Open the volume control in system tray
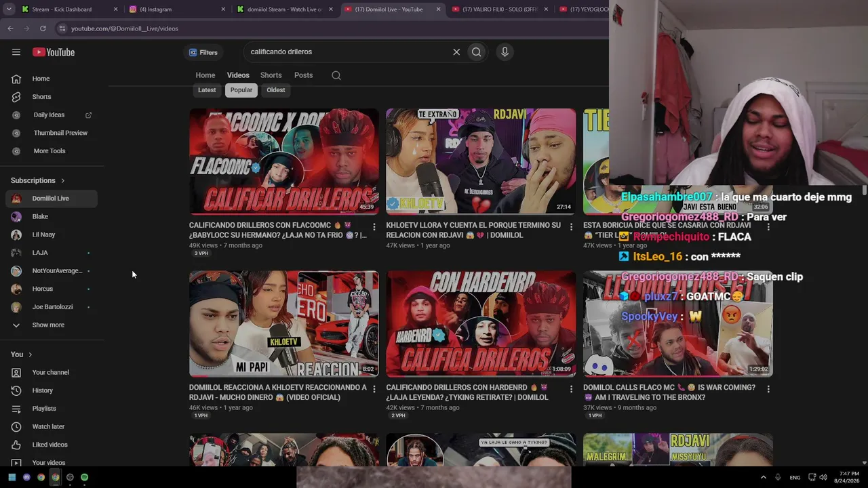The width and height of the screenshot is (868, 488). click(x=824, y=477)
